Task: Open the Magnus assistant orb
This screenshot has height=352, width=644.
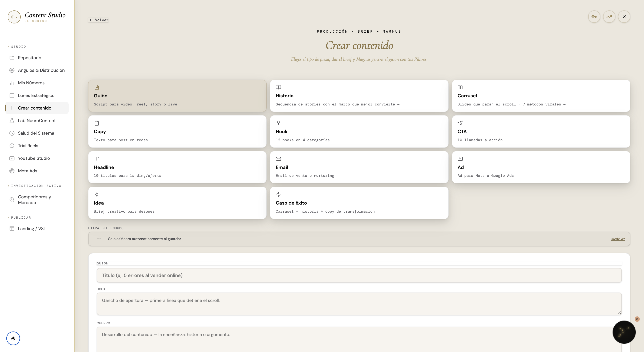Action: click(x=624, y=332)
